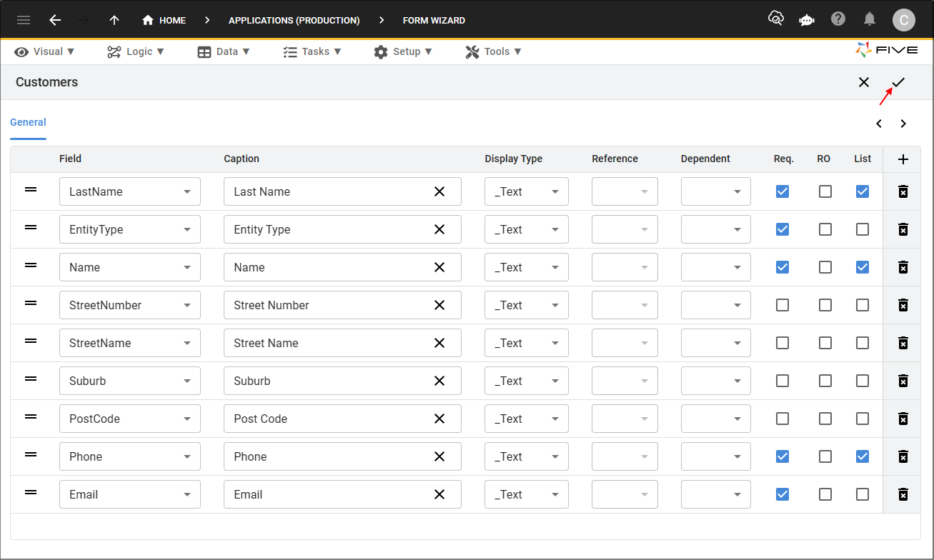Open the notifications bell
The image size is (934, 560).
[x=870, y=19]
